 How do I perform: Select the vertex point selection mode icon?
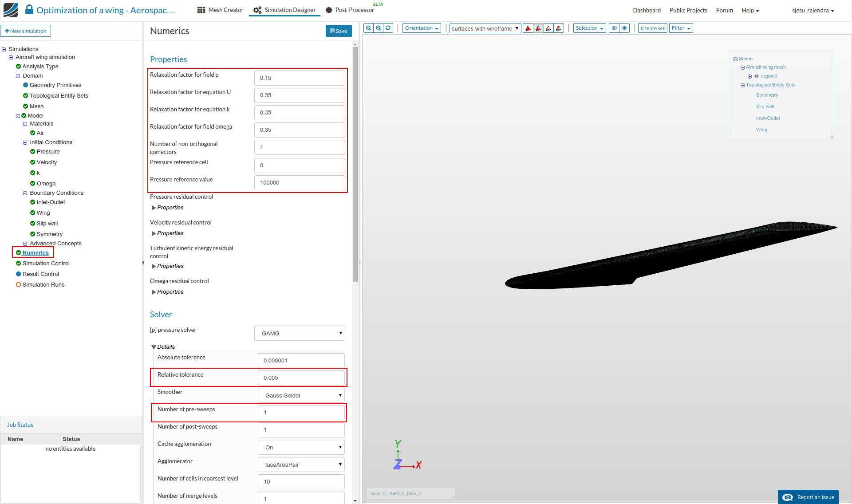click(559, 28)
